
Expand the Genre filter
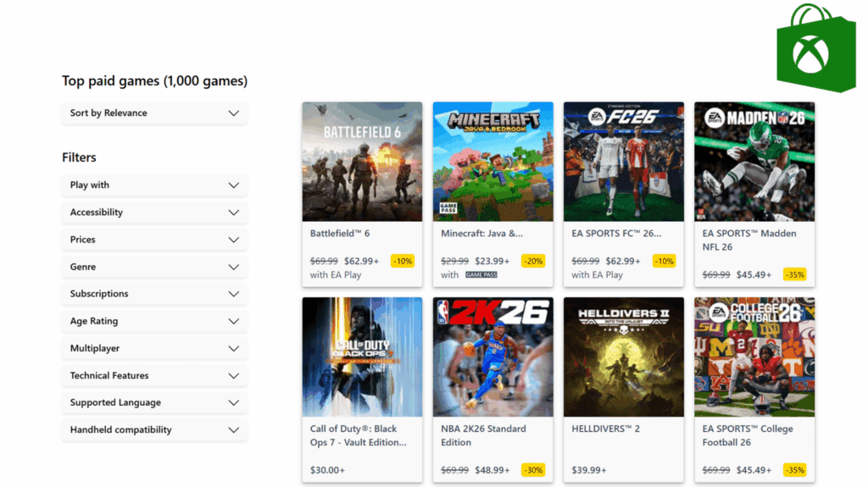point(154,267)
